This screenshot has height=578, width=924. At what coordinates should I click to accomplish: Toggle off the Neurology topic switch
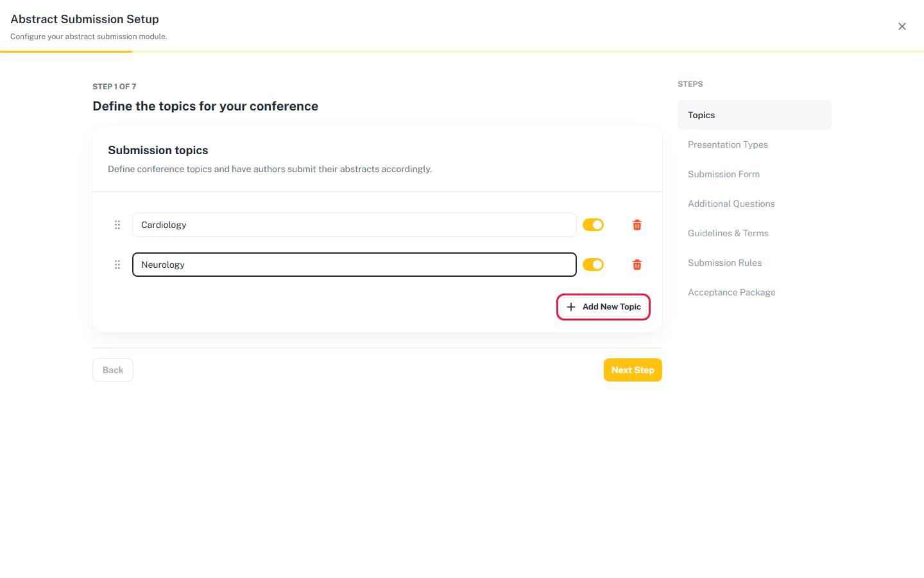[x=593, y=265]
